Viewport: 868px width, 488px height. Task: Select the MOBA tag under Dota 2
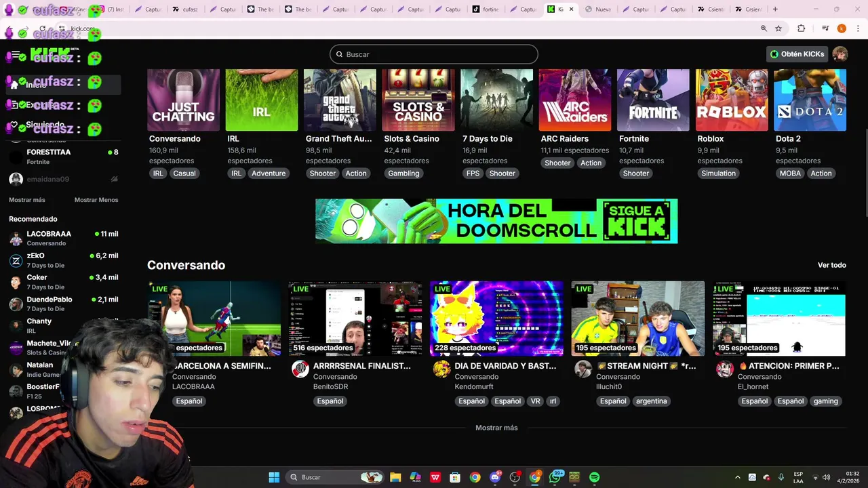(790, 174)
